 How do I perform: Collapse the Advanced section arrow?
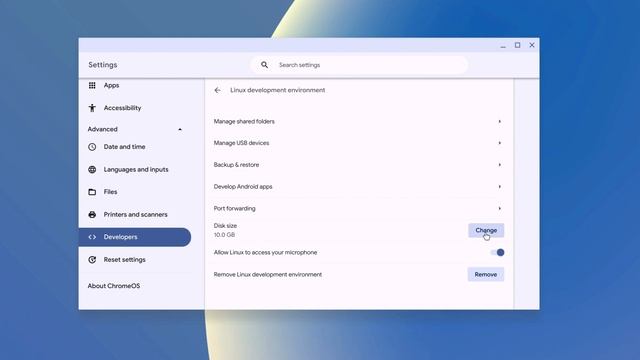(180, 129)
